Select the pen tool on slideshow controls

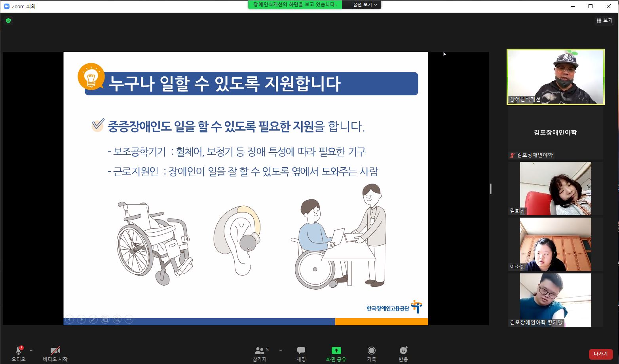tap(93, 319)
